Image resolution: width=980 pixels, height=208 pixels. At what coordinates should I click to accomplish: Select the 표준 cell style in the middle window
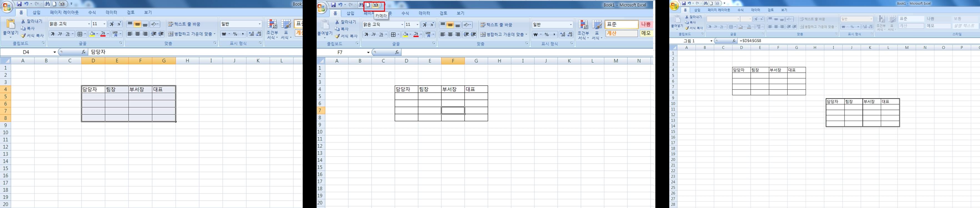[x=622, y=24]
